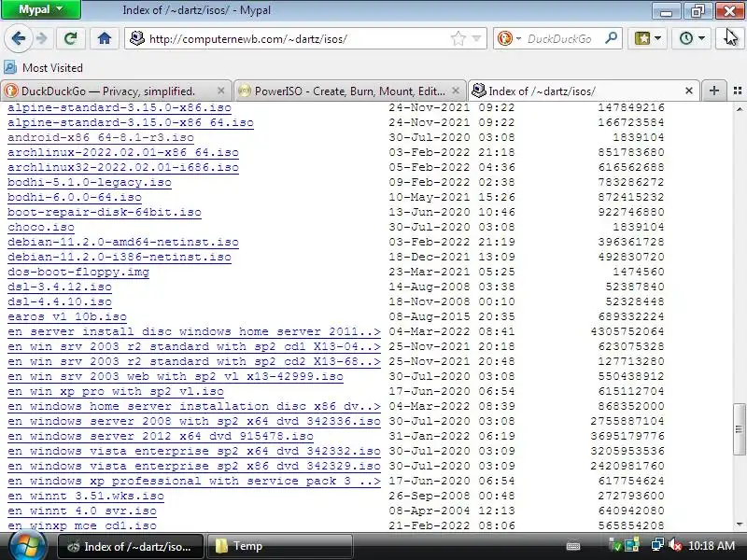Screen dimensions: 747x560
Task: Select Index of /~dartz/iso taskbar button
Action: [131, 546]
